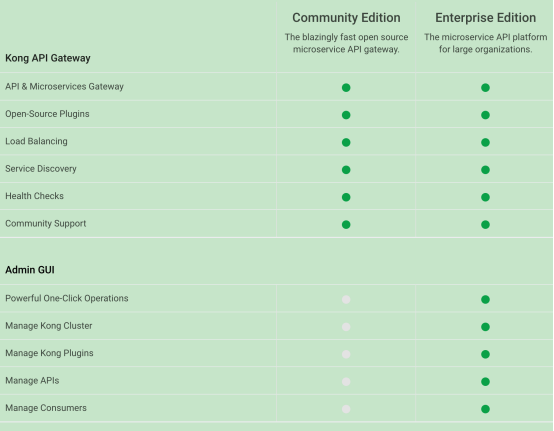Click the Enterprise Edition green dot for API & Microservices Gateway

[x=485, y=88]
